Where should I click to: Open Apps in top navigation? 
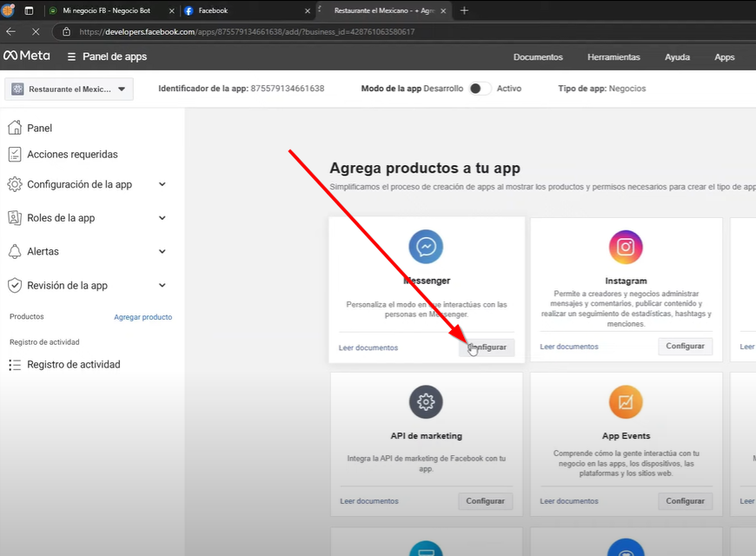click(x=724, y=56)
